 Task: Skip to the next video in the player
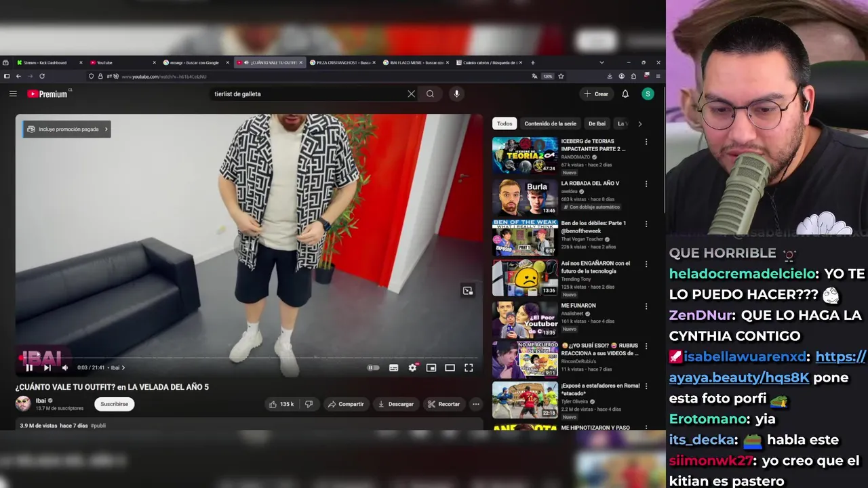(x=47, y=367)
